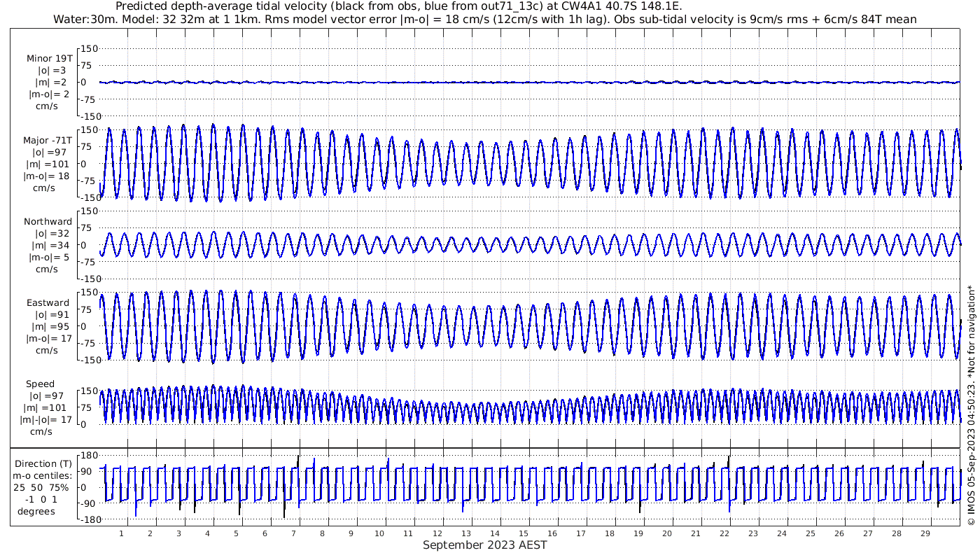This screenshot has height=560, width=980.
Task: Select the 'Direction (T)' panel label
Action: 43,464
